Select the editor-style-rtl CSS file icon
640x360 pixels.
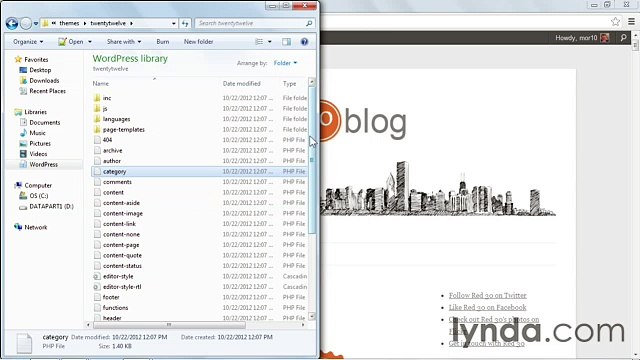(97, 287)
